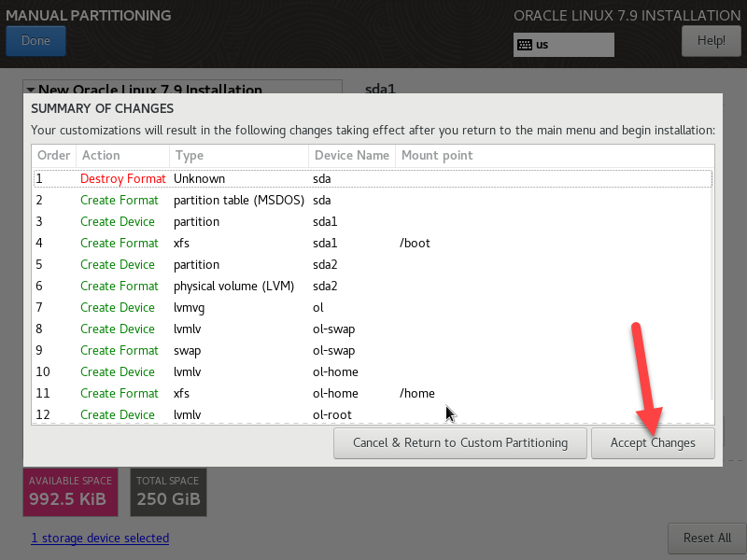Click the Accept Changes button
Image resolution: width=747 pixels, height=560 pixels.
(653, 443)
